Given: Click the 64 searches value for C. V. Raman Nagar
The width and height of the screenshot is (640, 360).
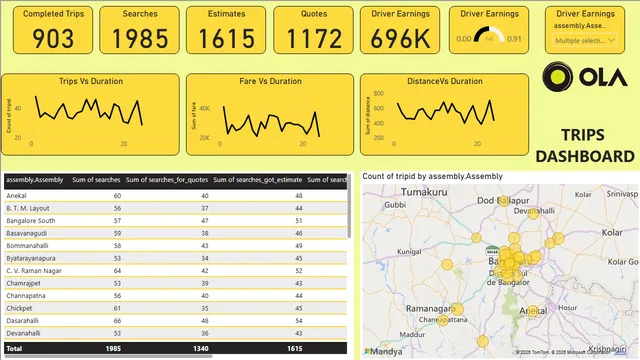Looking at the screenshot, I should click(117, 271).
